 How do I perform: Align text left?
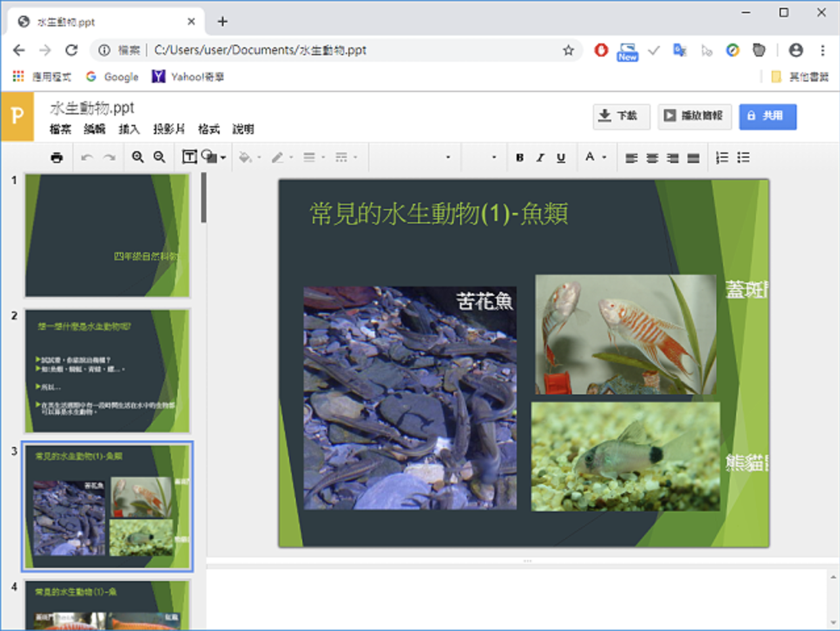[631, 158]
